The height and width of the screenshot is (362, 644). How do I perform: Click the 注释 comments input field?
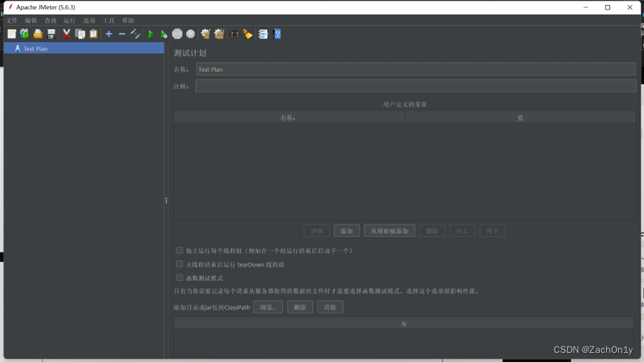(415, 86)
